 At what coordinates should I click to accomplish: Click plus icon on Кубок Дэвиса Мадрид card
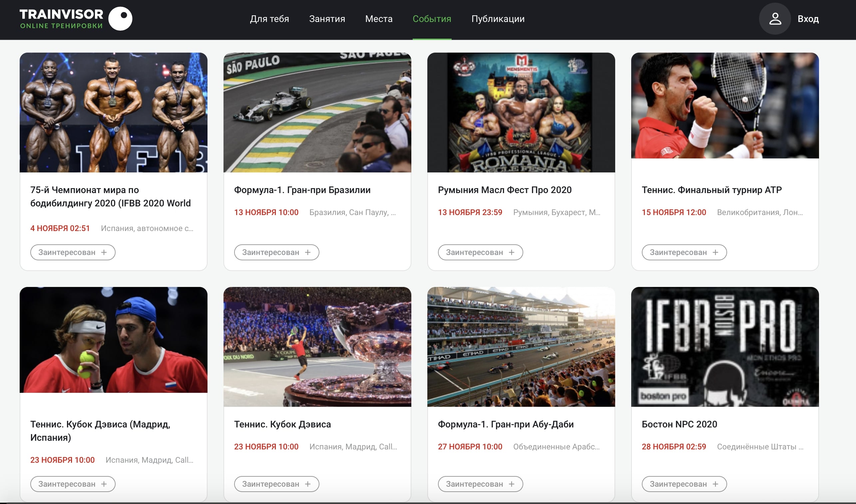pos(104,484)
